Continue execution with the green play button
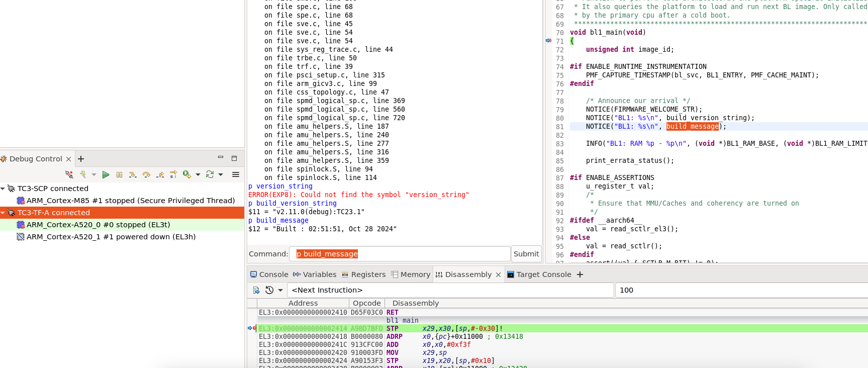This screenshot has height=368, width=868. (106, 174)
